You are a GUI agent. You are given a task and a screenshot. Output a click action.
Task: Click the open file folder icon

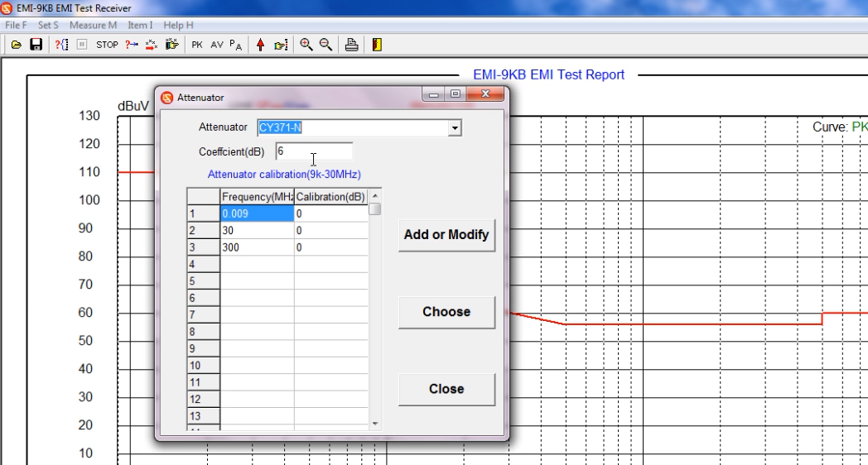(x=16, y=45)
